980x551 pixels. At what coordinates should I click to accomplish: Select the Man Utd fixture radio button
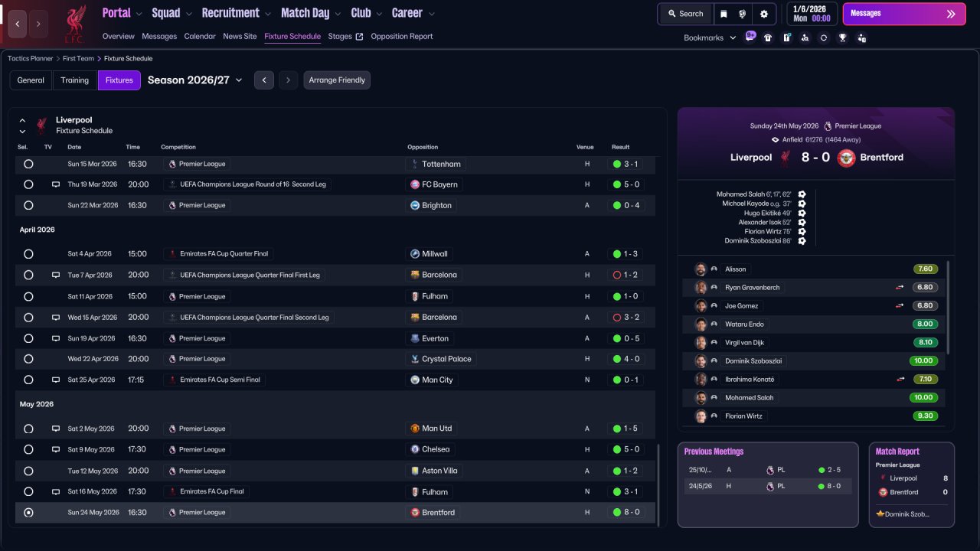coord(28,429)
